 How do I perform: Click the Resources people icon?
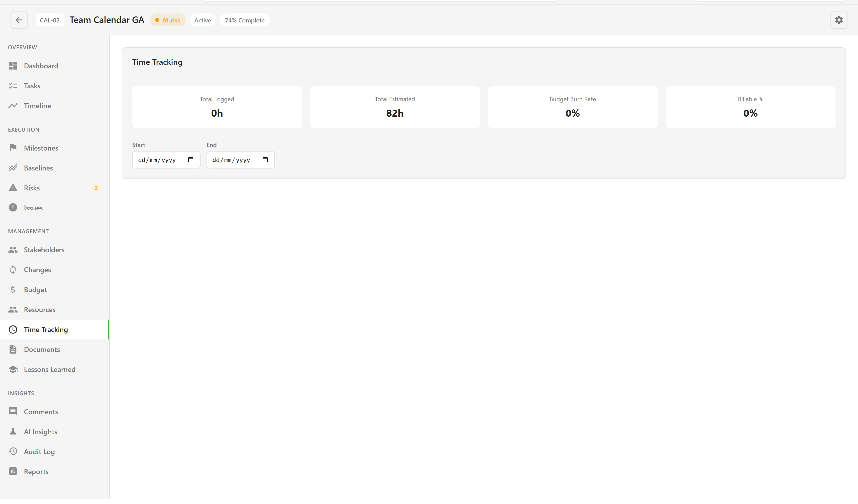(x=13, y=310)
